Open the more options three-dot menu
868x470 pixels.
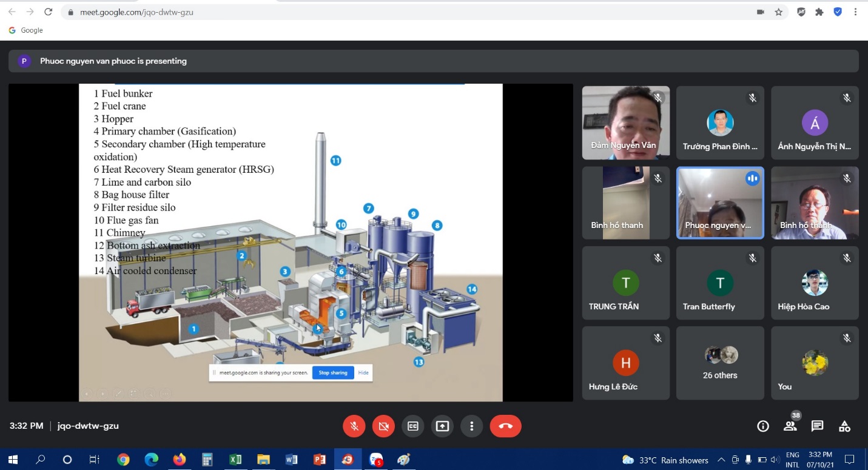click(x=471, y=426)
